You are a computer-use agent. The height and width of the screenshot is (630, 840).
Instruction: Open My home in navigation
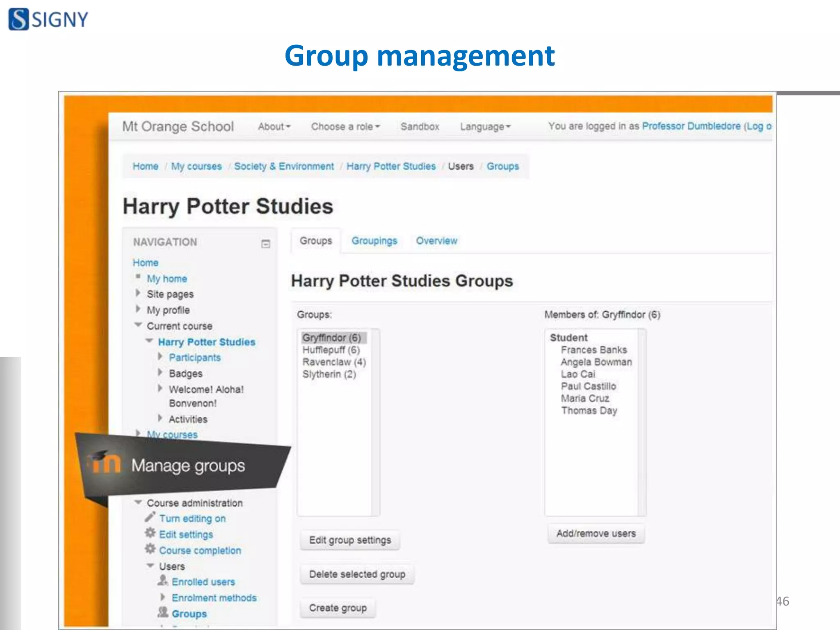(x=167, y=278)
